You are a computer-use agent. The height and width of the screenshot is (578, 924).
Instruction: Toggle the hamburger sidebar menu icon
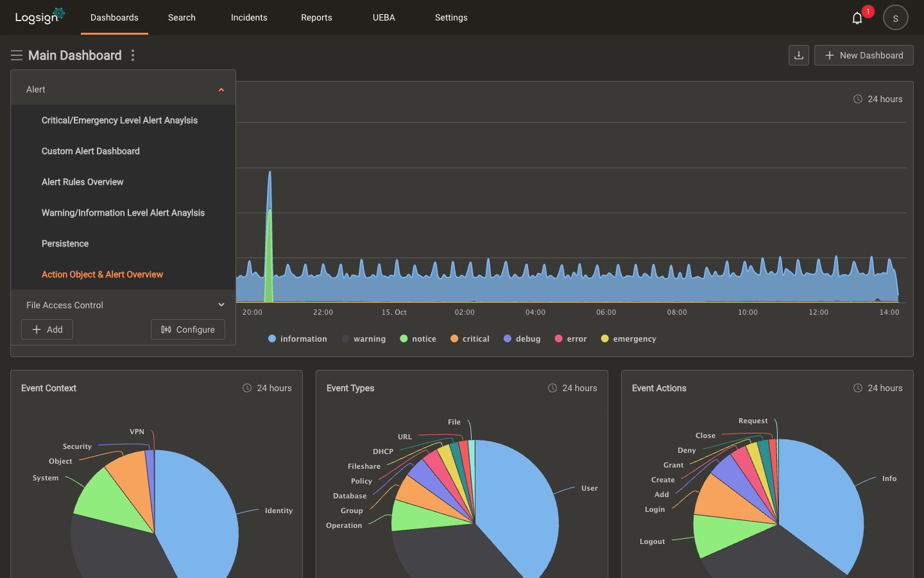coord(17,55)
